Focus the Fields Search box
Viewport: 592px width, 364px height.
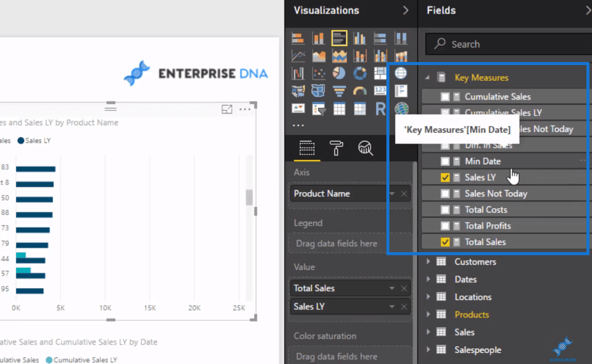pos(508,44)
